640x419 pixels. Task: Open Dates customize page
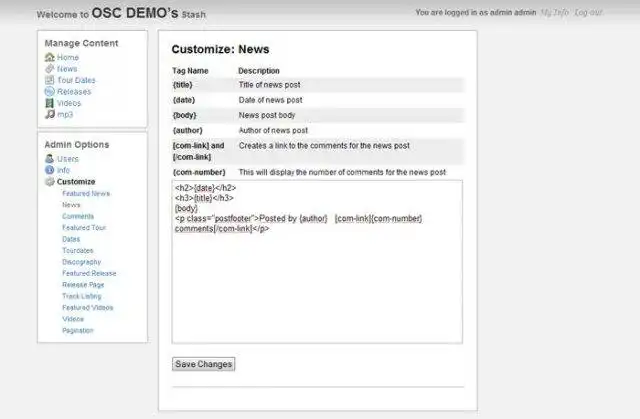tap(71, 239)
